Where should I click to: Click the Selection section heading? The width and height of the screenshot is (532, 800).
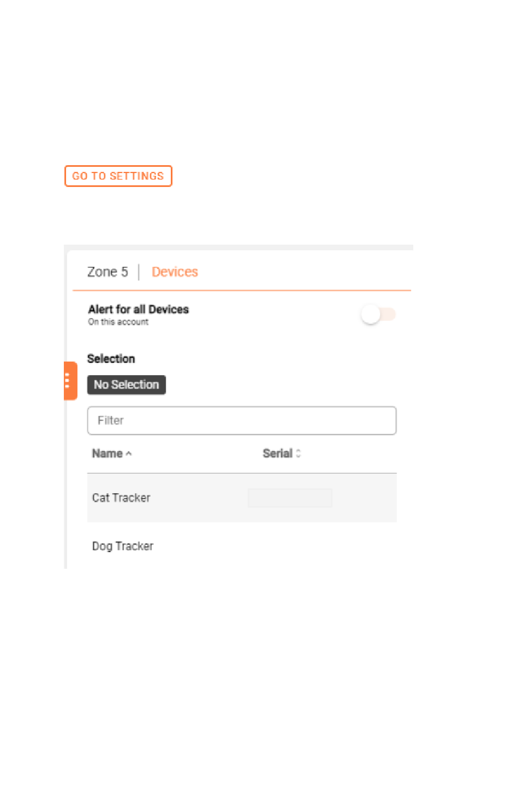coord(111,359)
